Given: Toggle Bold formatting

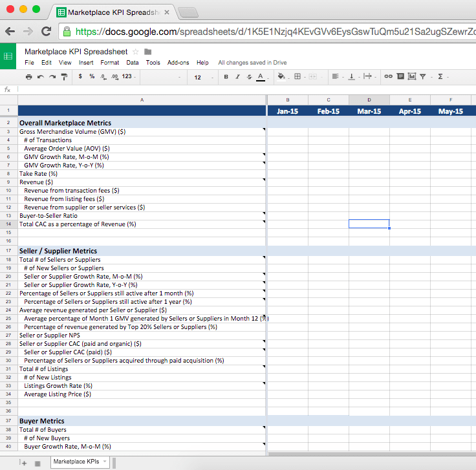Looking at the screenshot, I should point(226,77).
